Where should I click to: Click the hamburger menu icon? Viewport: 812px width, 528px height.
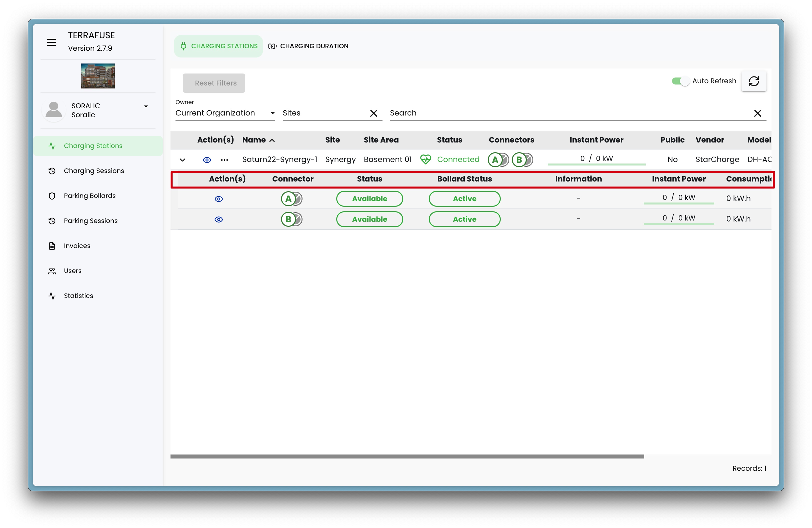(x=51, y=42)
